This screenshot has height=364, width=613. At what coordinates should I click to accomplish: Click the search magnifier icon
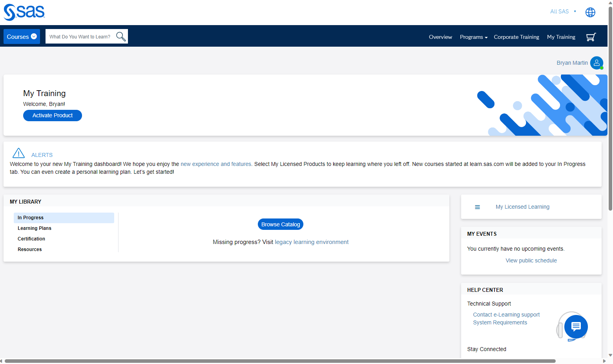[120, 36]
